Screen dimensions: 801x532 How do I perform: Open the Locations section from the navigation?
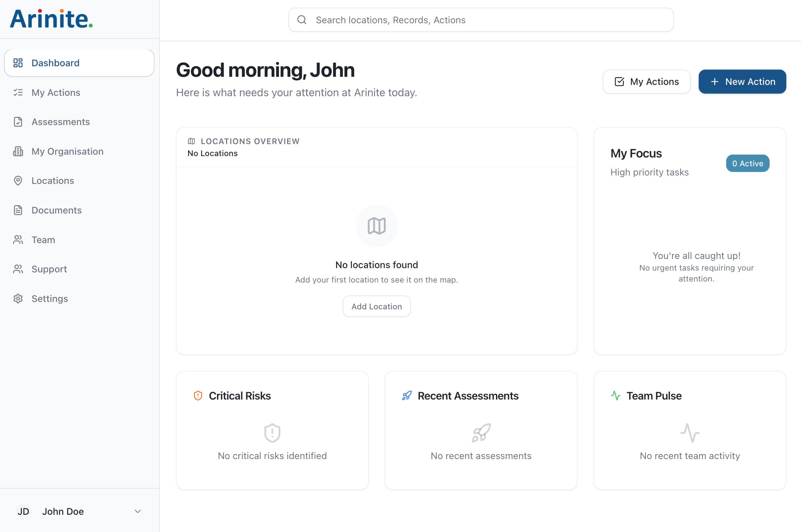52,181
